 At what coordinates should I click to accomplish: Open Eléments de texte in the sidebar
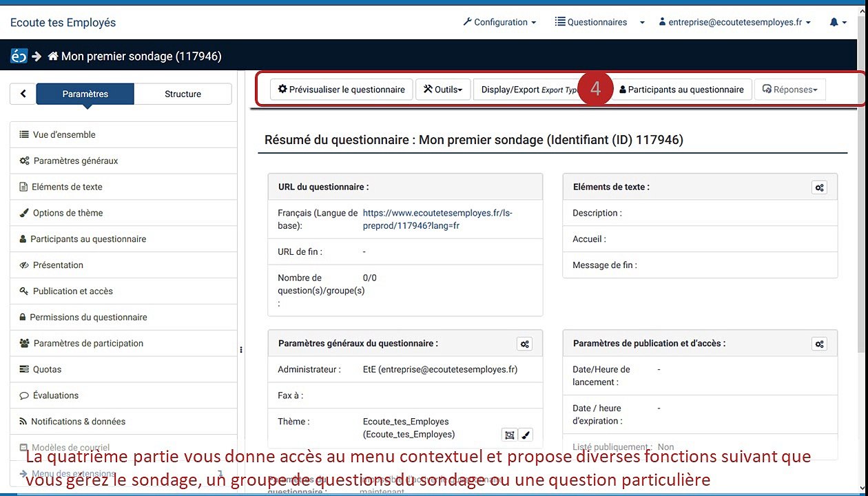click(123, 187)
